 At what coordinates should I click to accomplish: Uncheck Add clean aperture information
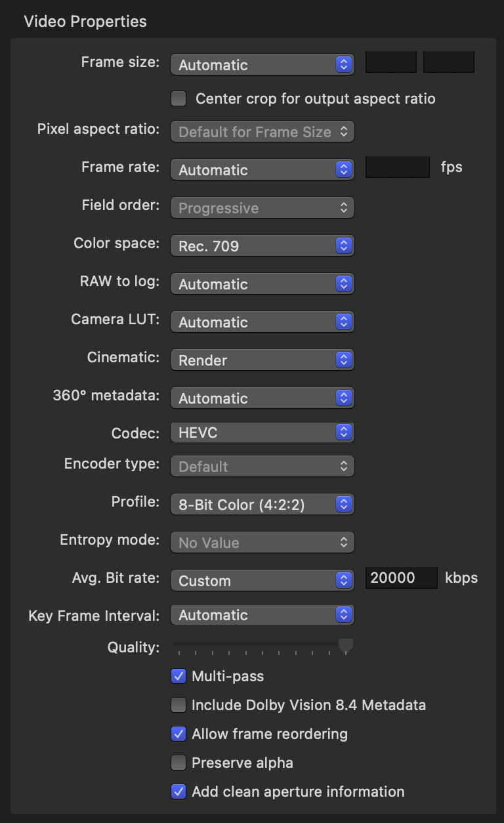[x=178, y=791]
